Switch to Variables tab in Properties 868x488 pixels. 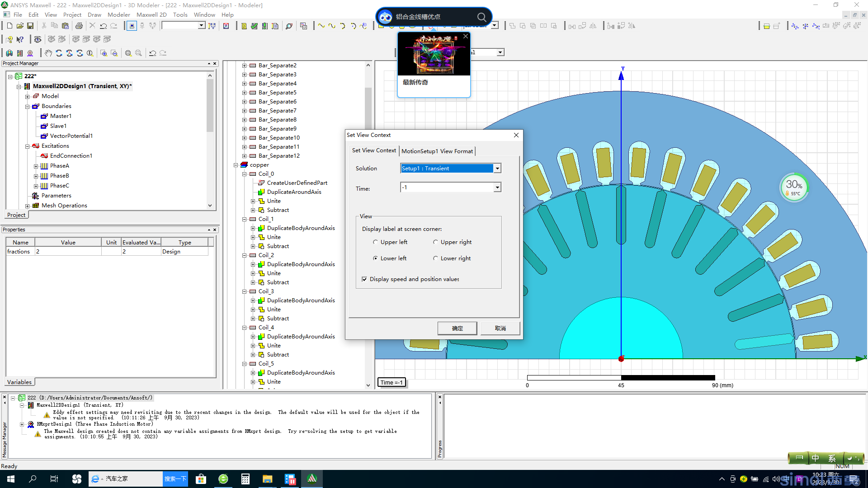(19, 382)
